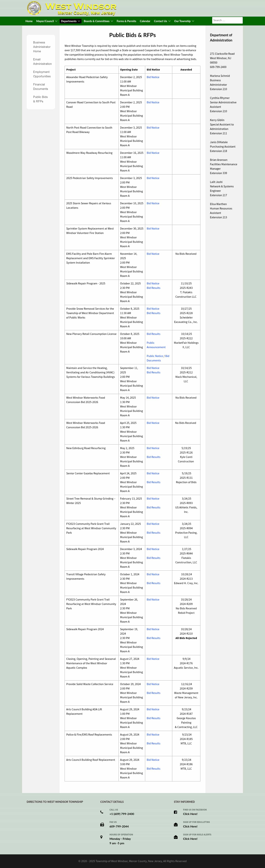The height and width of the screenshot is (868, 265).
Task: Open Bid Notice for Senior Center Gazebo Replacement
Action: coord(153,474)
